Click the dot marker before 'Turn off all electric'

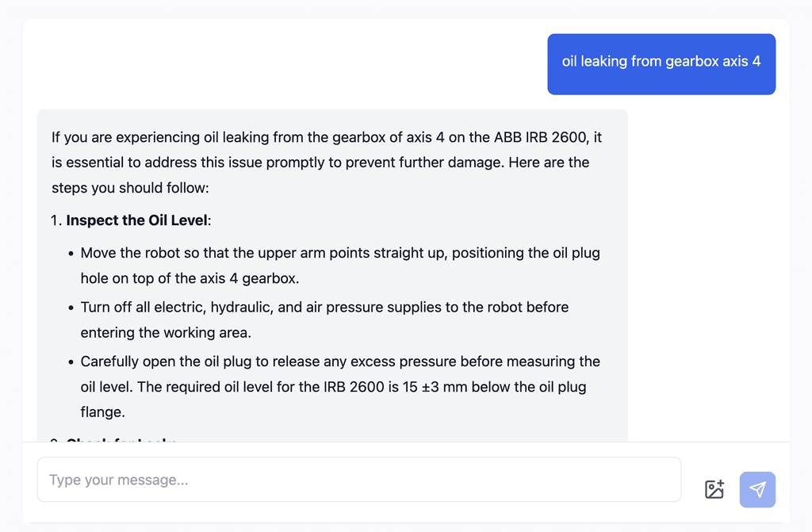pyautogui.click(x=71, y=308)
